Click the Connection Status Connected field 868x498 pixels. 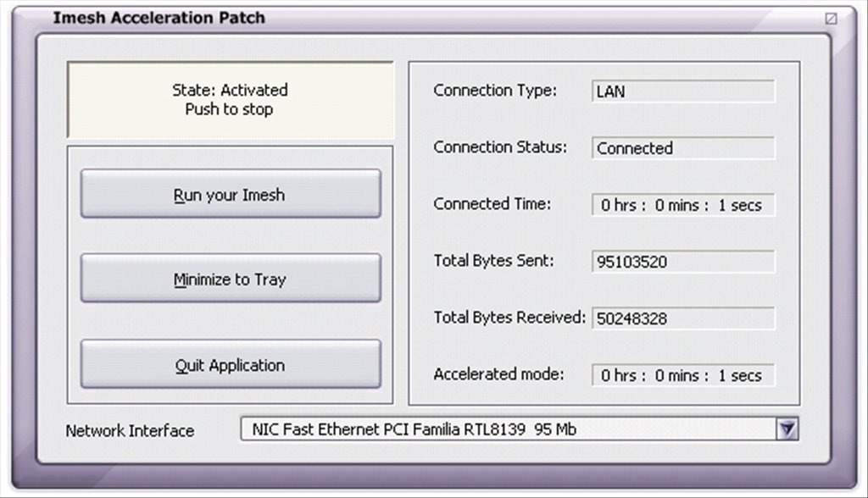(x=683, y=147)
